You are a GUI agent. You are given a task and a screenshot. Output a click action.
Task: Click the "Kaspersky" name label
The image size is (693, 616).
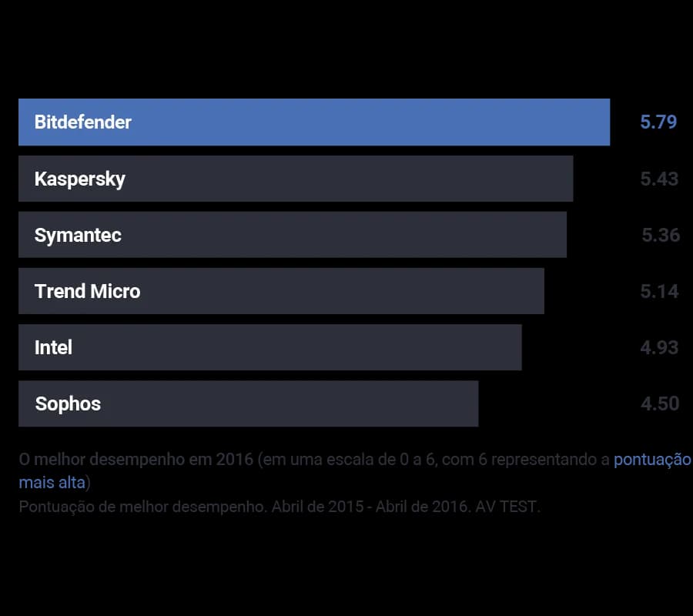click(80, 179)
